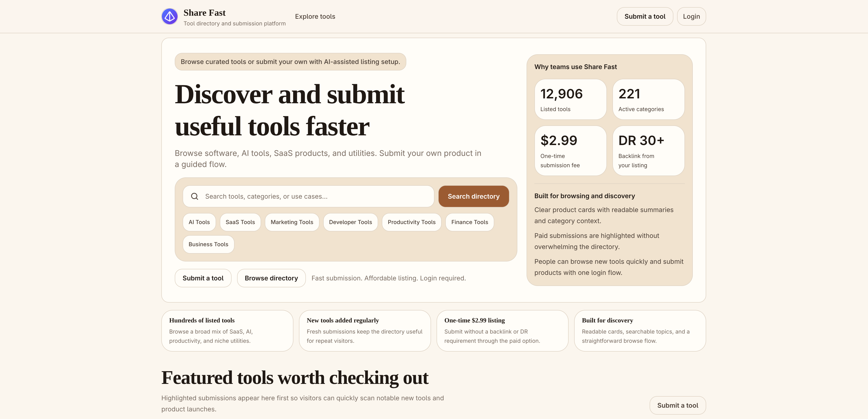Select the Developer Tools category chip
Image resolution: width=868 pixels, height=419 pixels.
click(x=350, y=222)
